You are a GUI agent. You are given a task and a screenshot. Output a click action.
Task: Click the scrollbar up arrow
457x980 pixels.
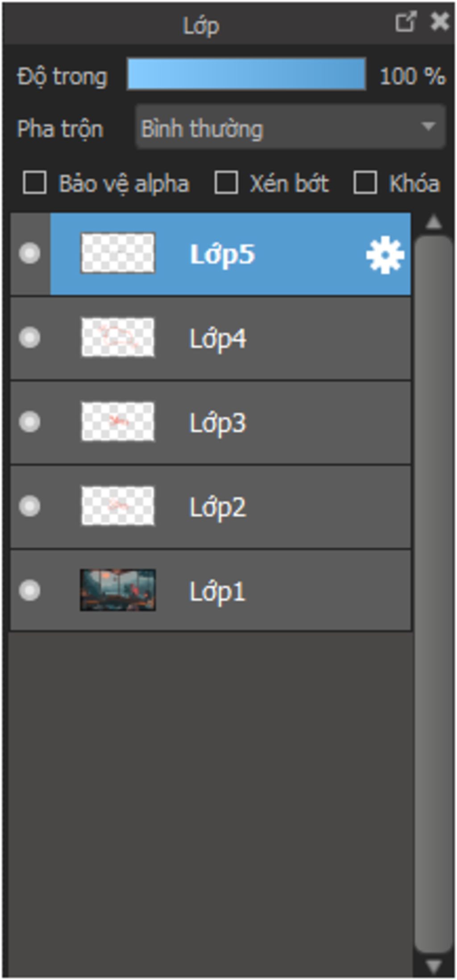point(434,222)
